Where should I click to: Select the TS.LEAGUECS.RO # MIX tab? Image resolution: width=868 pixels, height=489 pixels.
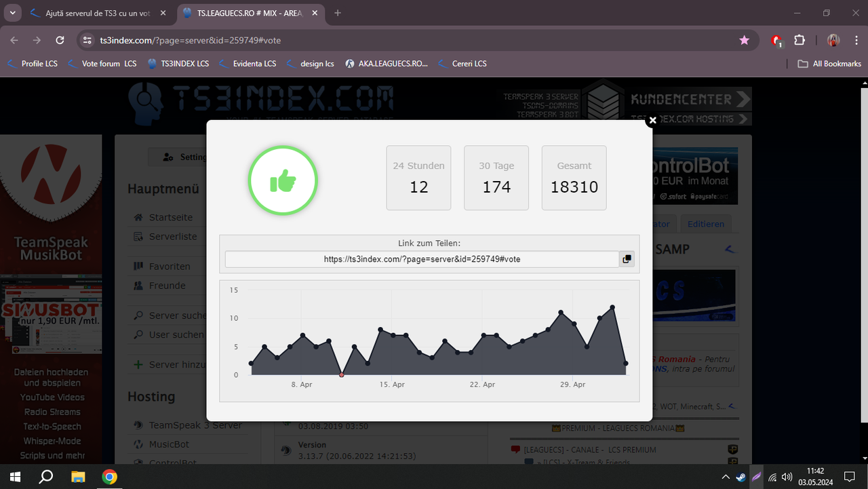tap(244, 13)
